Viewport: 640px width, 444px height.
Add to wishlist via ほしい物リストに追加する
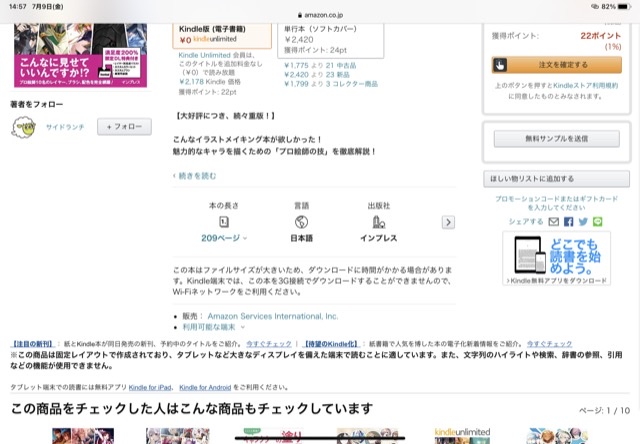pyautogui.click(x=557, y=179)
